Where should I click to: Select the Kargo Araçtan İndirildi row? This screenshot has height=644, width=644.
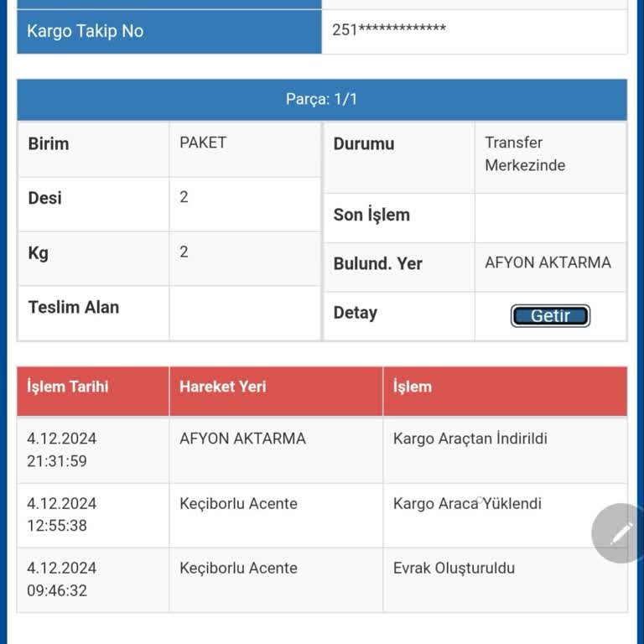322,450
